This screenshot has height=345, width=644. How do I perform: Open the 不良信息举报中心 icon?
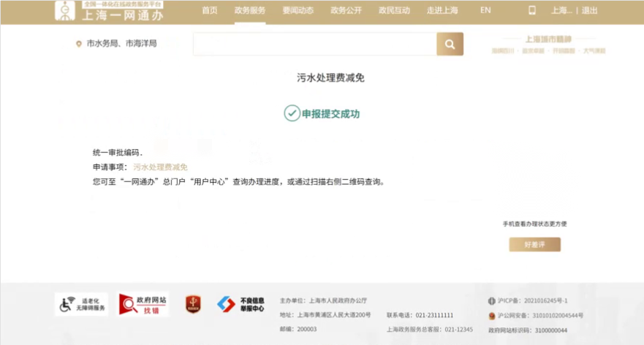(x=240, y=304)
